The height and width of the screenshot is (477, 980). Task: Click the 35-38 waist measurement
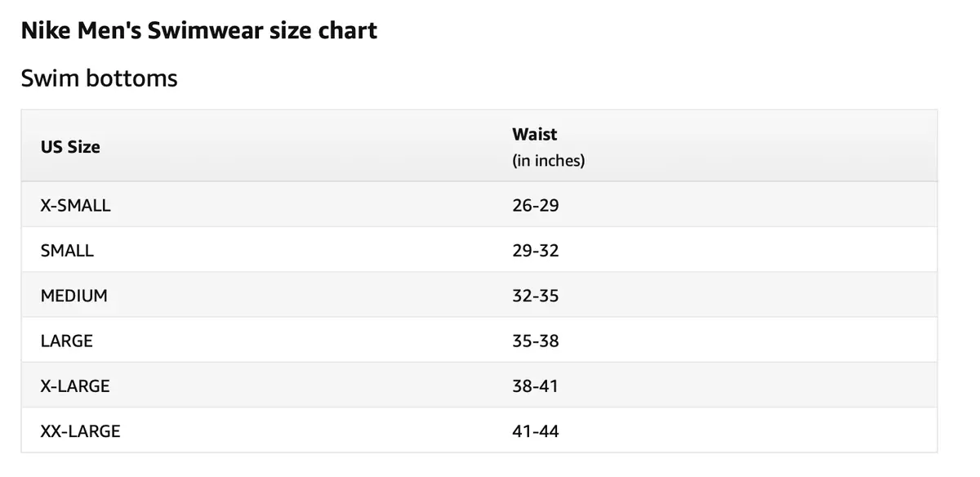point(536,341)
